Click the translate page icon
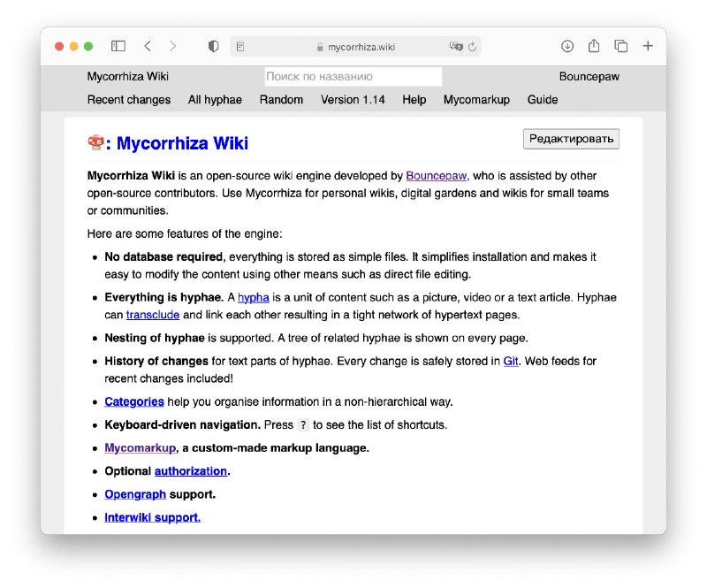 coord(456,47)
